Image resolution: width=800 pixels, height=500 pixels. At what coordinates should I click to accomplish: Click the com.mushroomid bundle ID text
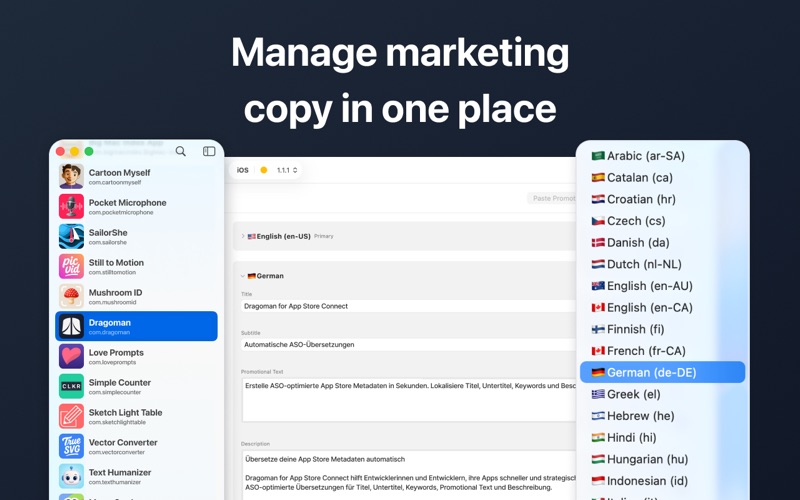click(112, 303)
